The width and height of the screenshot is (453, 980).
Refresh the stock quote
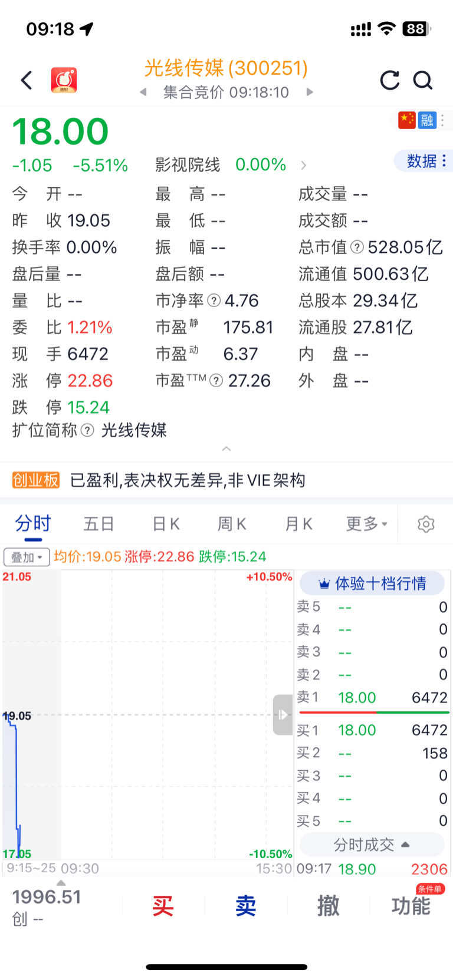390,80
